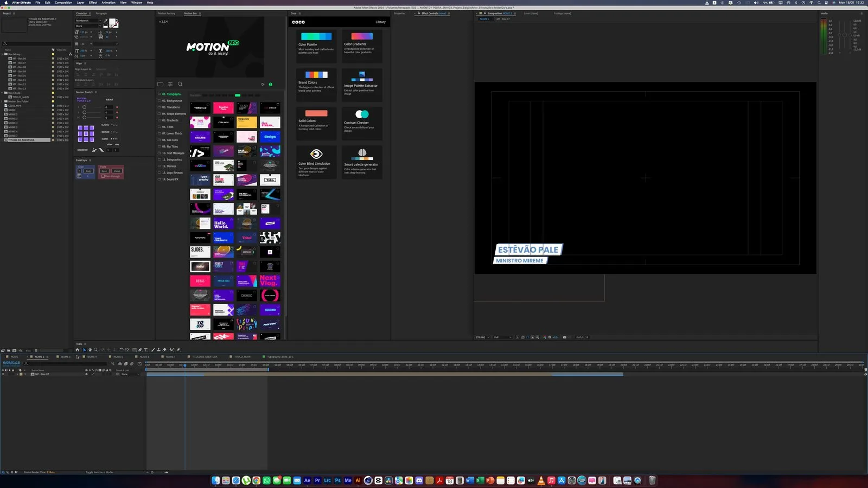Image resolution: width=868 pixels, height=488 pixels.
Task: Toggle Pass-through checkbox in EaseCopy
Action: pos(103,176)
